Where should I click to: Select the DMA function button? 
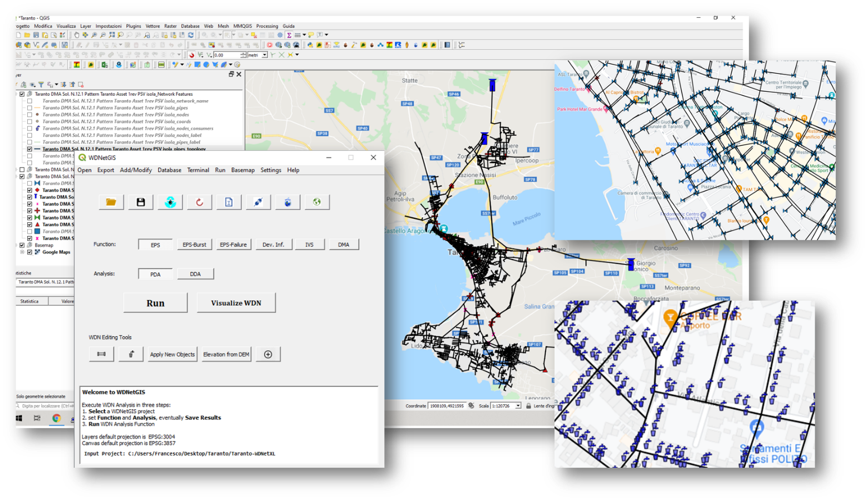[x=344, y=244]
